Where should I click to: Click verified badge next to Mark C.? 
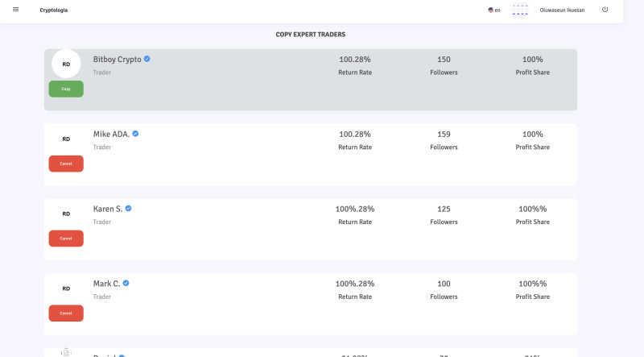coord(126,284)
